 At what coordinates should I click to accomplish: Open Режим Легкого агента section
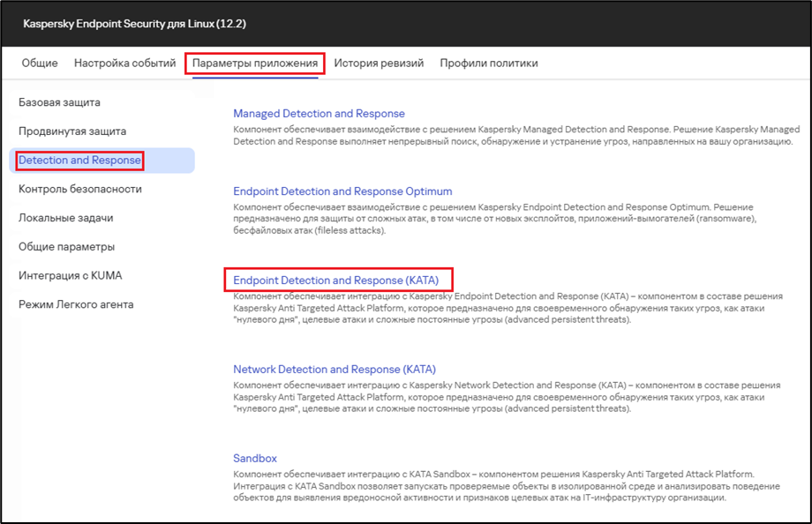[x=76, y=305]
